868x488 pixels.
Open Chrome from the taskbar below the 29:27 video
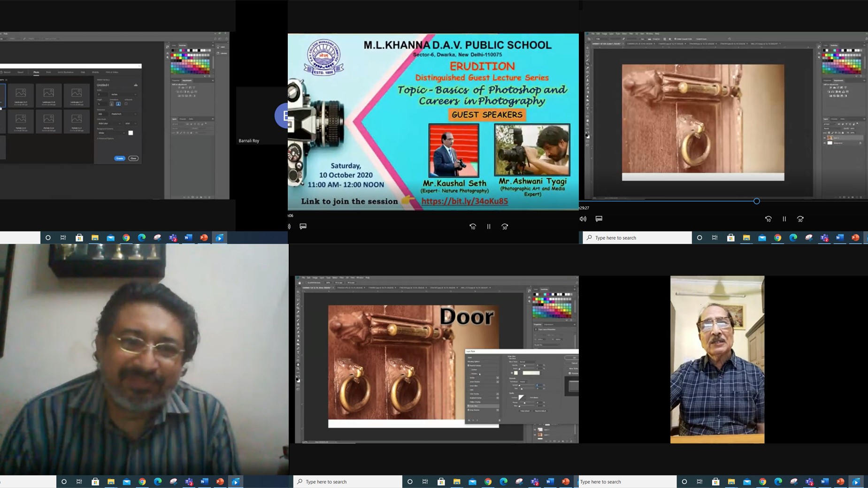pos(778,238)
